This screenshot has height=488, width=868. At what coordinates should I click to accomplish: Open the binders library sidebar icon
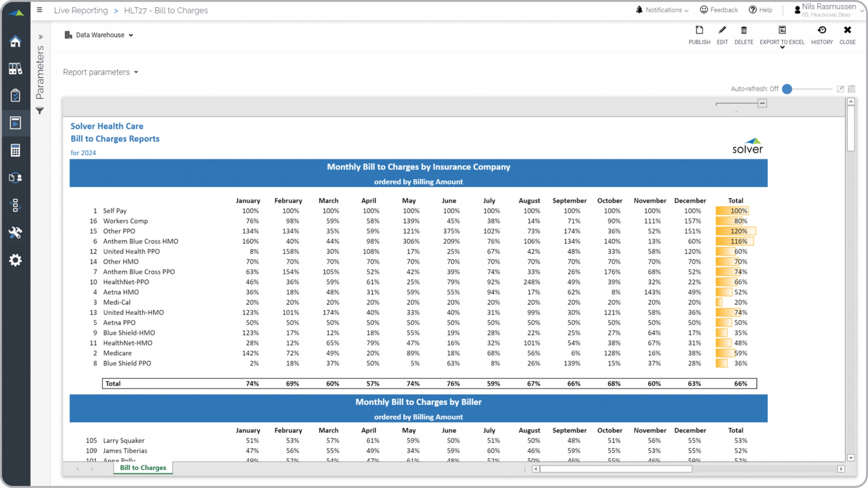pos(15,69)
